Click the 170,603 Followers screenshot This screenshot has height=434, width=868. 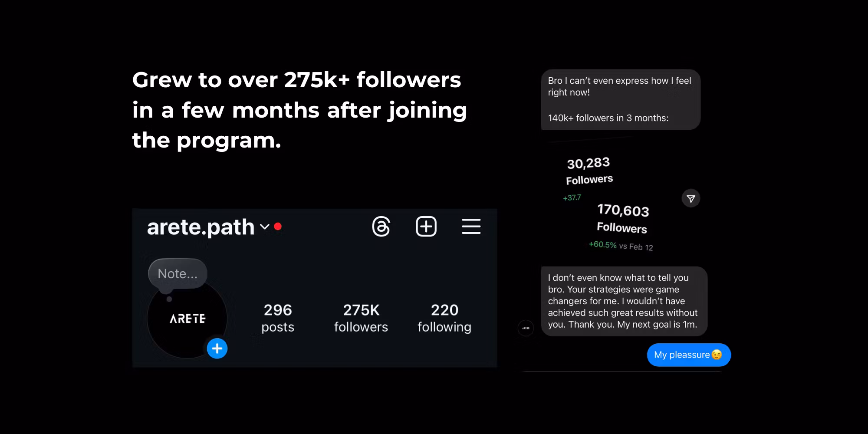(x=622, y=219)
